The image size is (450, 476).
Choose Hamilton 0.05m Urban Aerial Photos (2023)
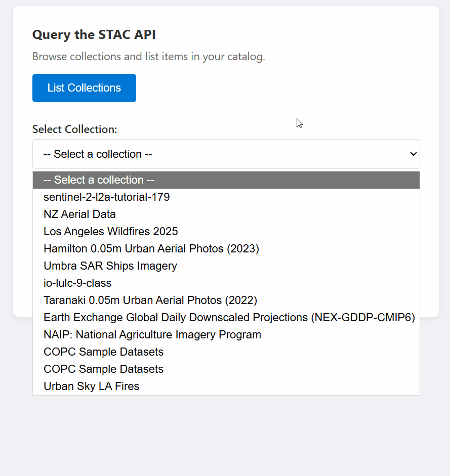[x=151, y=249]
